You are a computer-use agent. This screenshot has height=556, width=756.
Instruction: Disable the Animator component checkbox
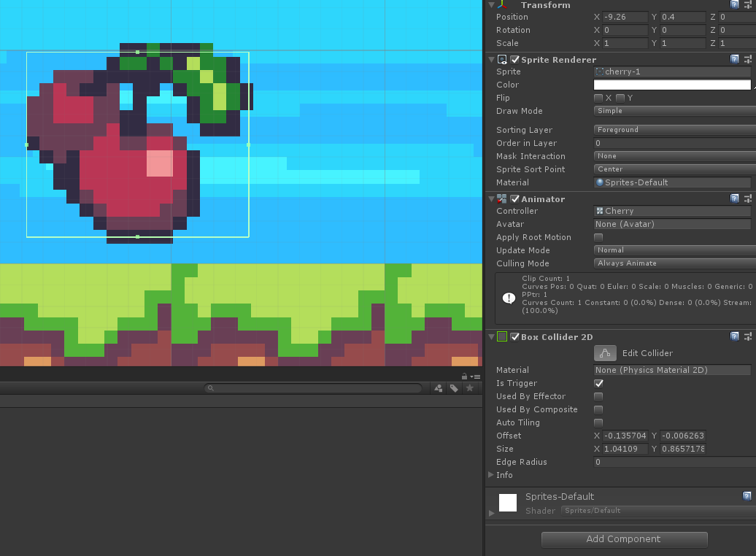pos(515,199)
